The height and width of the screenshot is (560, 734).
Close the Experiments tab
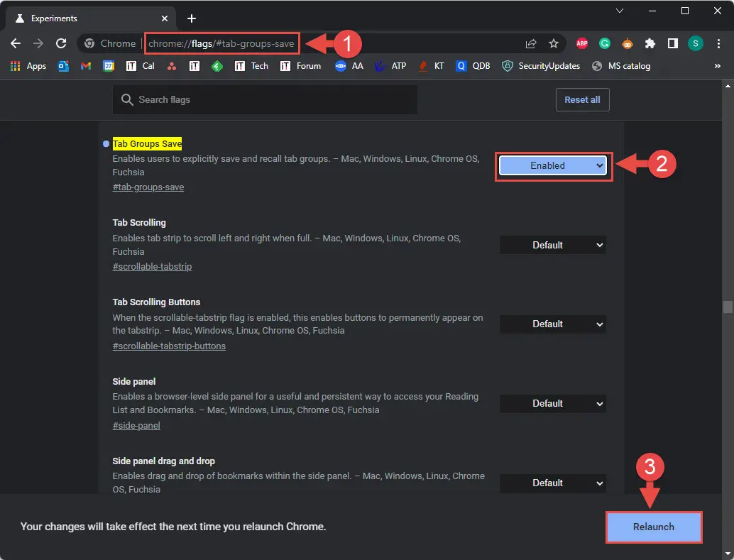(164, 18)
